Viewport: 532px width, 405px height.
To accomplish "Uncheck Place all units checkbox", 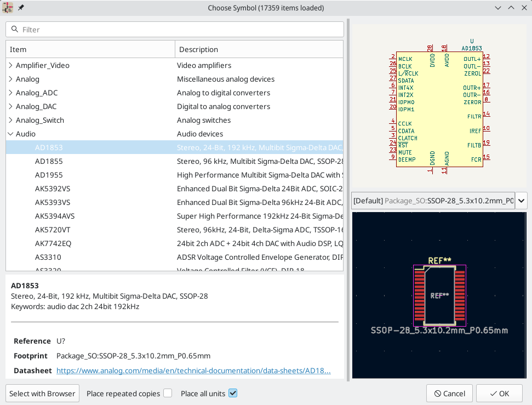I will (232, 393).
